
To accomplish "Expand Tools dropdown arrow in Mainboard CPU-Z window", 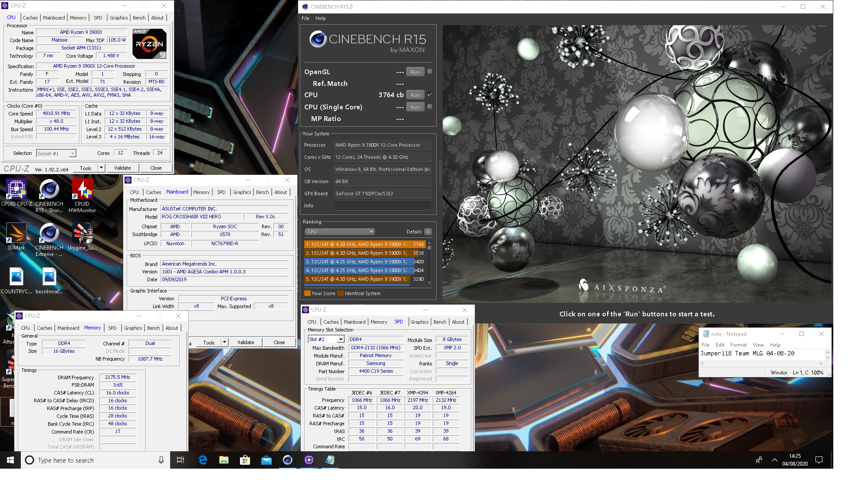I will click(x=224, y=342).
